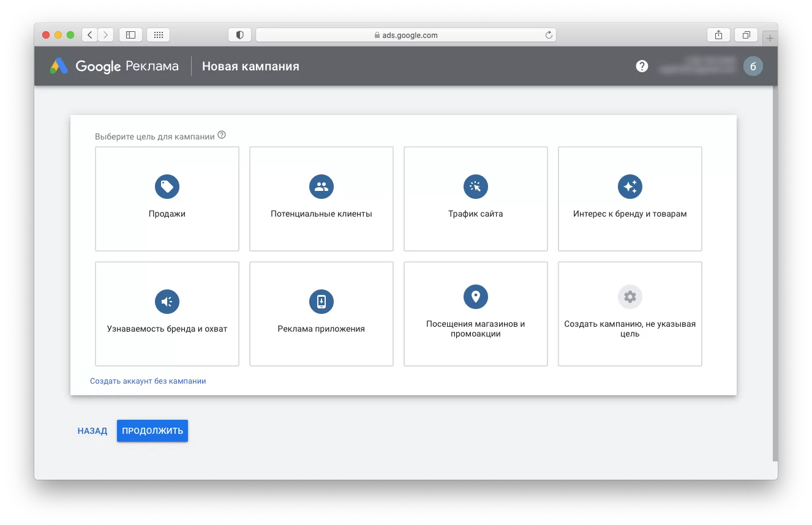Open the account avatar labeled б

pyautogui.click(x=753, y=66)
